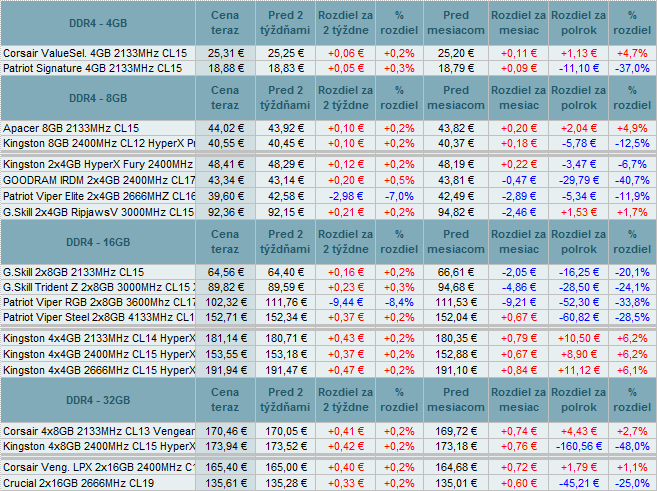657x491 pixels.
Task: Click the GOODRAM IRDM 2x4GB 2400MHz row name
Action: coord(98,180)
